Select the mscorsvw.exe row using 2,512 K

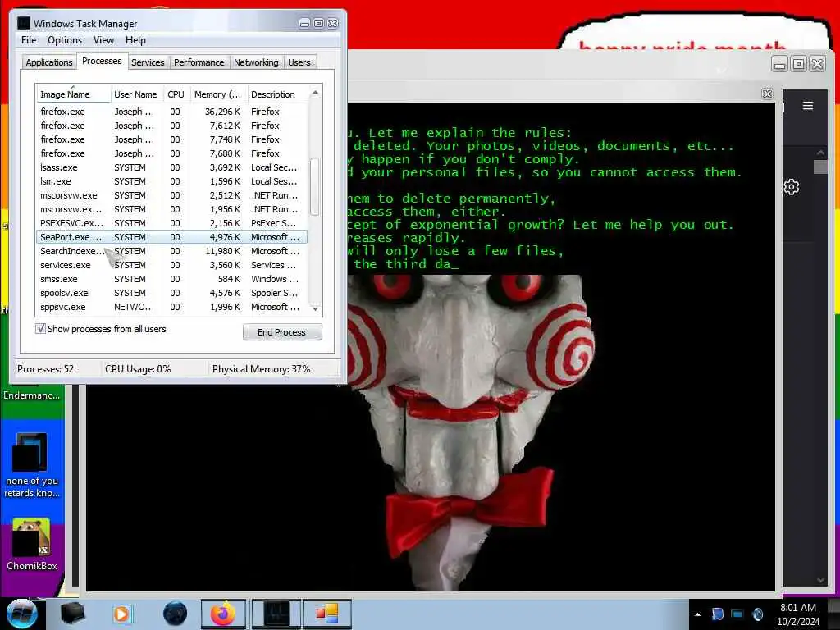[172, 195]
